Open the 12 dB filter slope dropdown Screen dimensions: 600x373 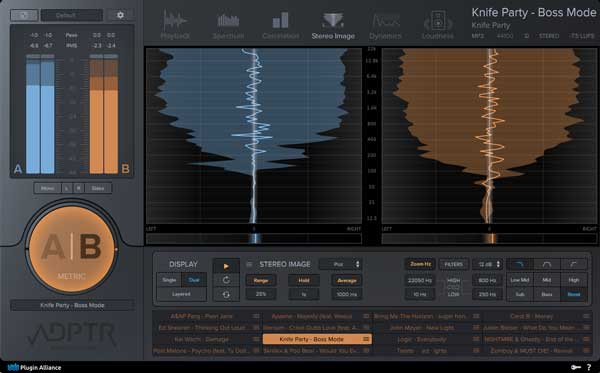[x=488, y=264]
